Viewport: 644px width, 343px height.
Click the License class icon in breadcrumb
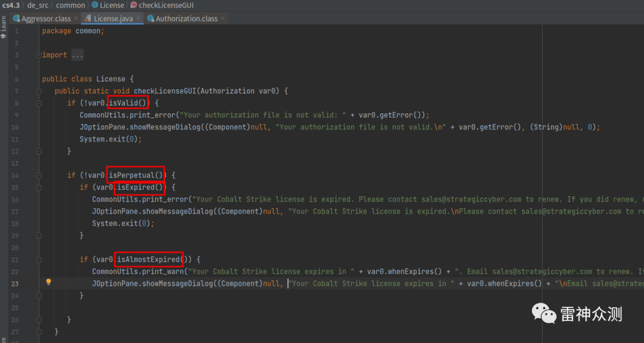[95, 5]
